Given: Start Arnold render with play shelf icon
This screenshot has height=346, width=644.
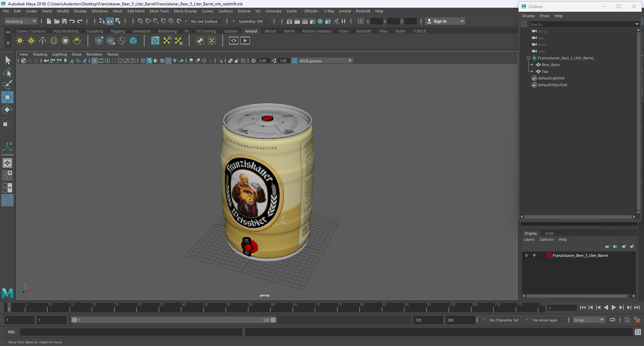Looking at the screenshot, I should [245, 41].
